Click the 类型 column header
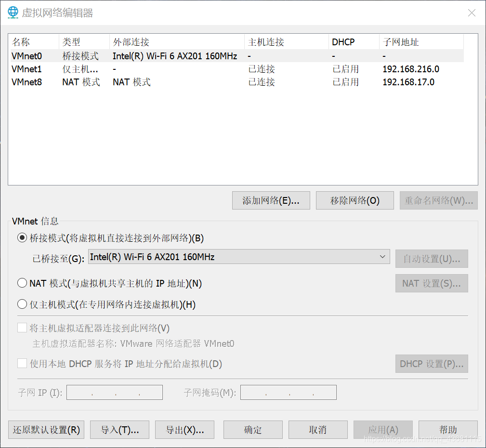 coord(84,42)
